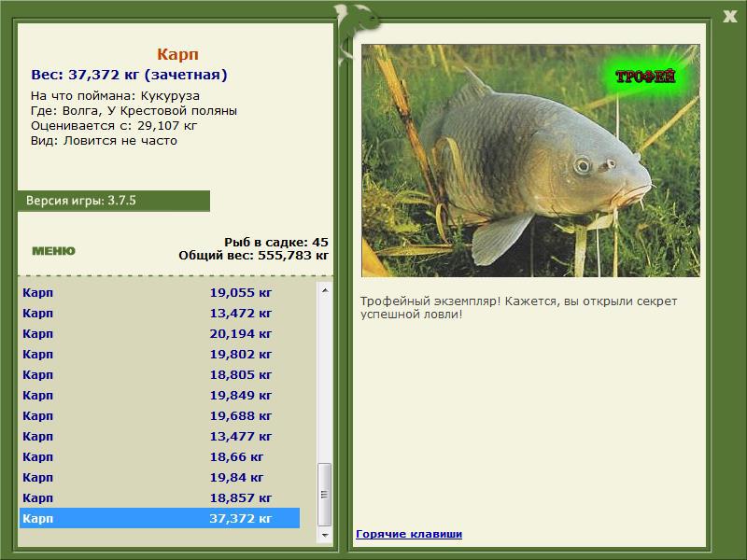Click the fish list scrollbar thumb
The image size is (747, 560).
click(325, 495)
